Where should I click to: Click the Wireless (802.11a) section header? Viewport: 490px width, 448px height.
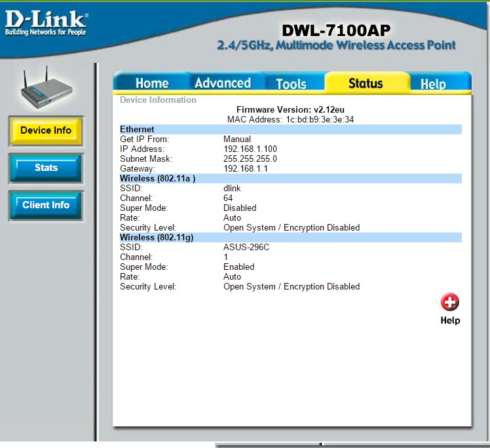pyautogui.click(x=291, y=178)
